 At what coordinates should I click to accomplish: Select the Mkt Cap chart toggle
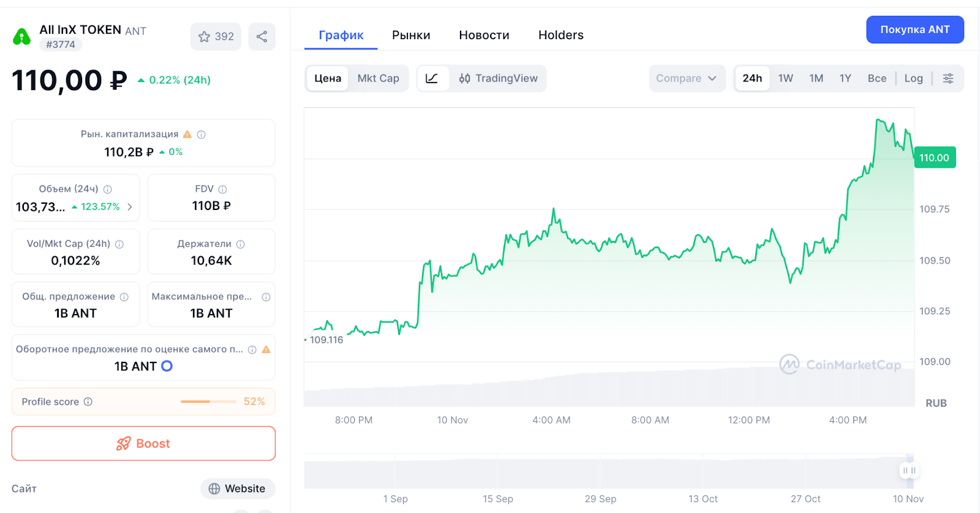click(x=378, y=78)
